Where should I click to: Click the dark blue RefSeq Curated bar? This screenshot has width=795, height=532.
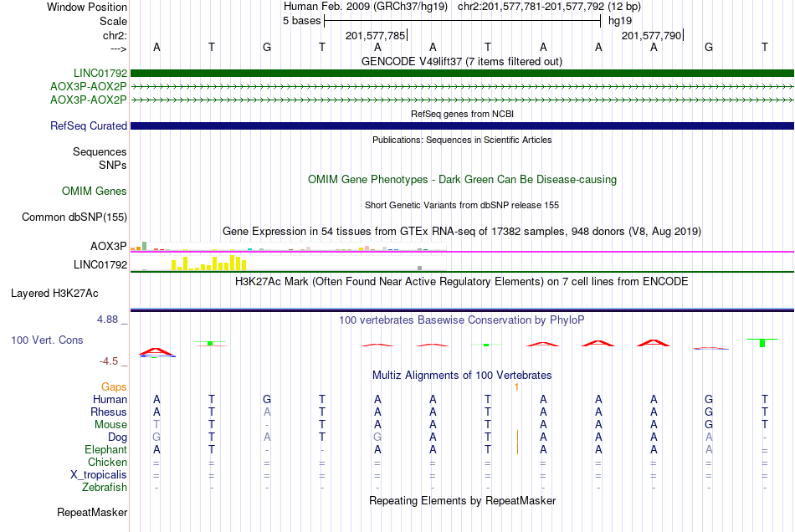pyautogui.click(x=462, y=125)
